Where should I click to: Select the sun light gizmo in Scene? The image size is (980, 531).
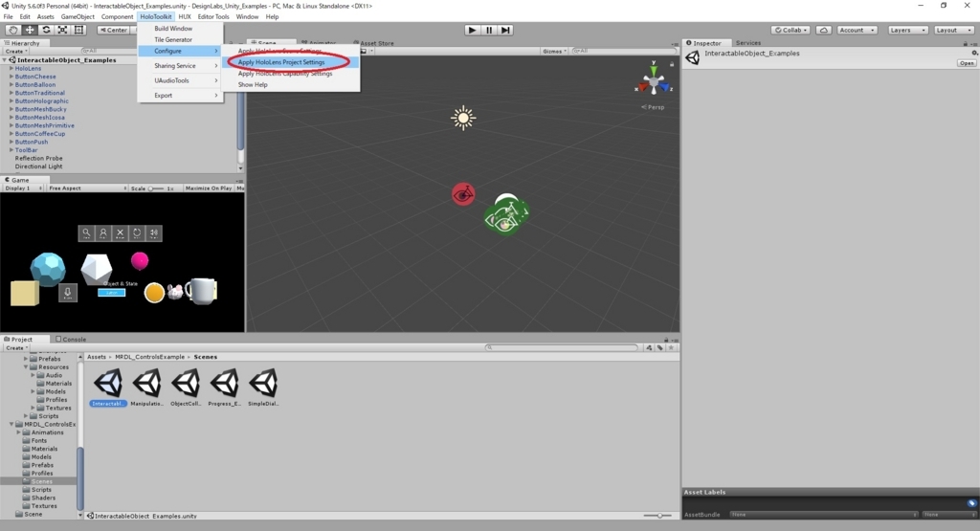(x=463, y=118)
